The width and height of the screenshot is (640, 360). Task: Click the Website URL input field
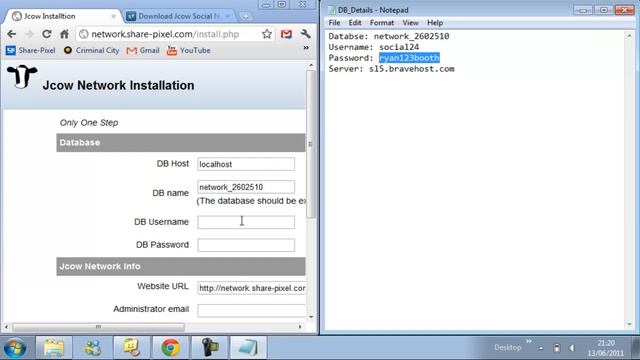pyautogui.click(x=251, y=288)
